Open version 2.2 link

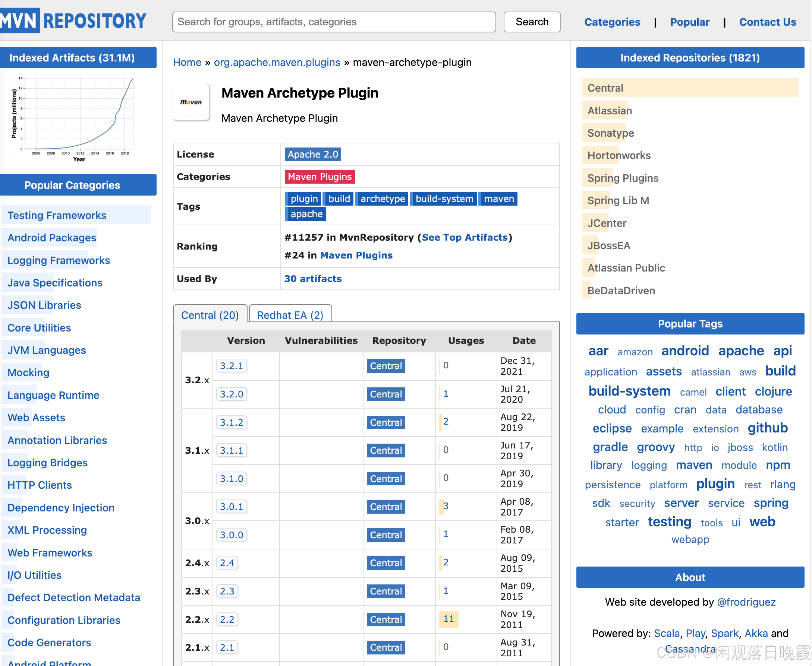(227, 619)
